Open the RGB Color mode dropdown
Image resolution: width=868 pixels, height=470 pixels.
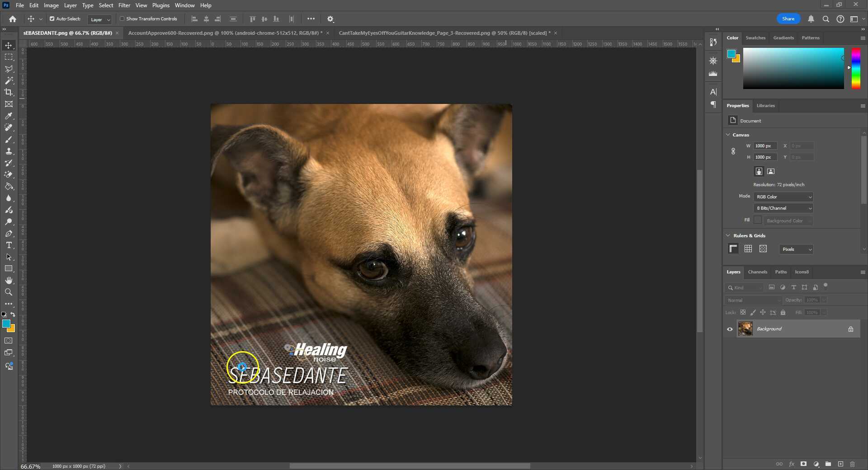coord(783,197)
